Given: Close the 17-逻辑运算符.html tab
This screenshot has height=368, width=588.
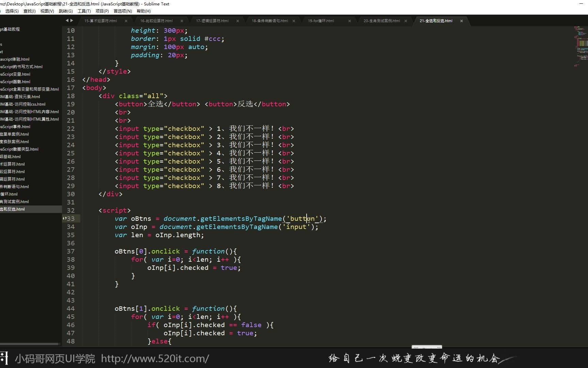Looking at the screenshot, I should click(238, 21).
